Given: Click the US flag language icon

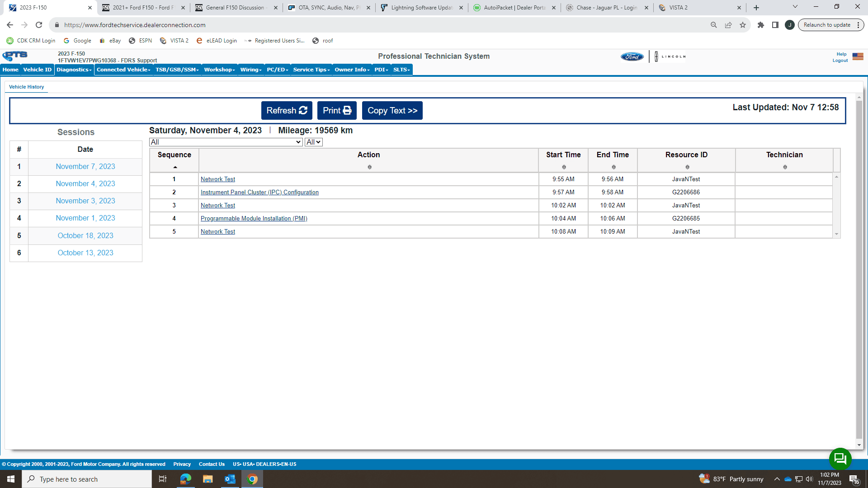Looking at the screenshot, I should [x=858, y=56].
